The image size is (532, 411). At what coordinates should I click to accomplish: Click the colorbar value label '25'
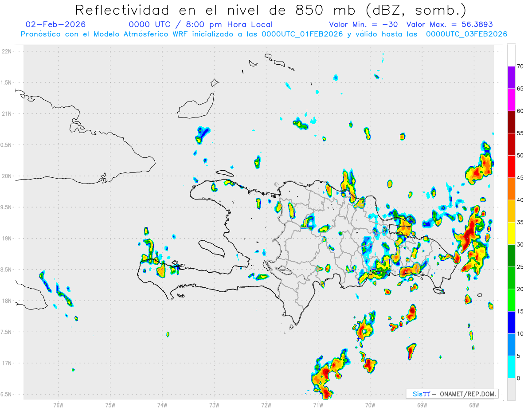[520, 267]
